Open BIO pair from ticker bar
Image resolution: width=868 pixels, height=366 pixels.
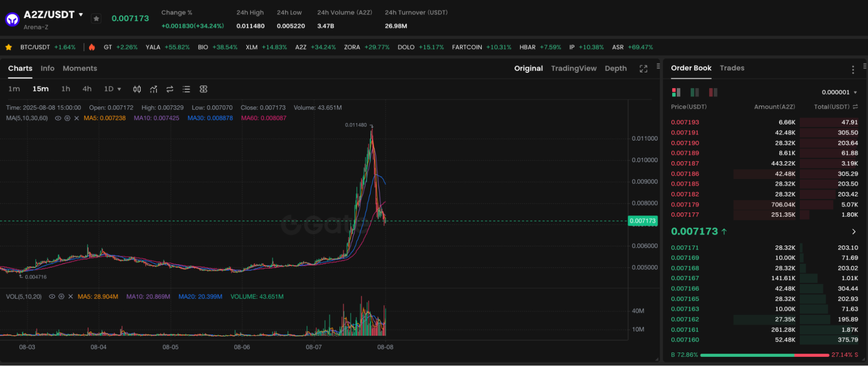click(218, 47)
